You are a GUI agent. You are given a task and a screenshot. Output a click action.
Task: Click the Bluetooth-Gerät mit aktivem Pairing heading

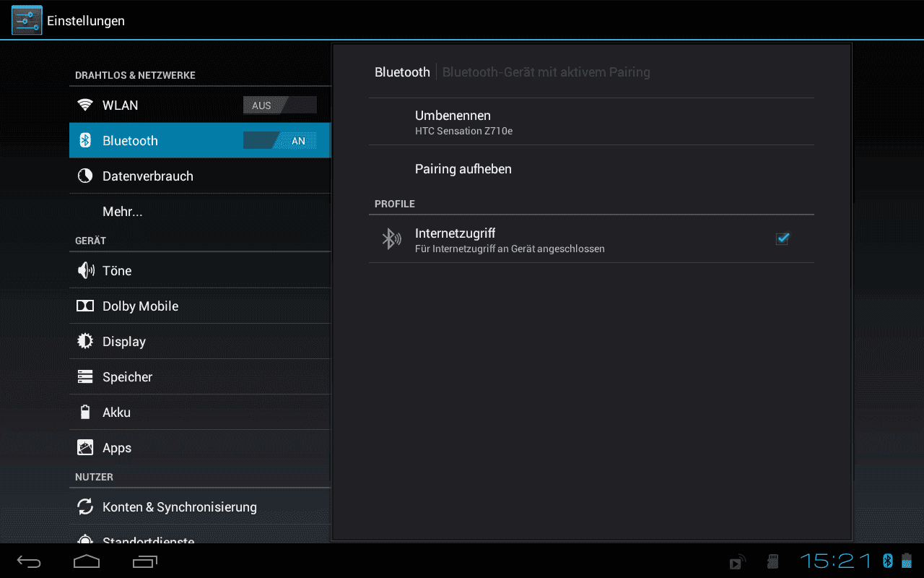tap(546, 72)
